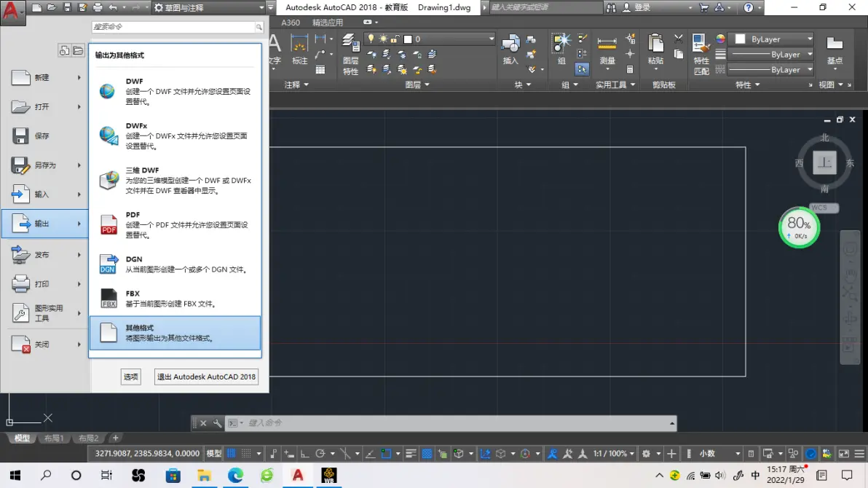
Task: Click the Undo arrow in quick access toolbar
Action: tap(113, 8)
